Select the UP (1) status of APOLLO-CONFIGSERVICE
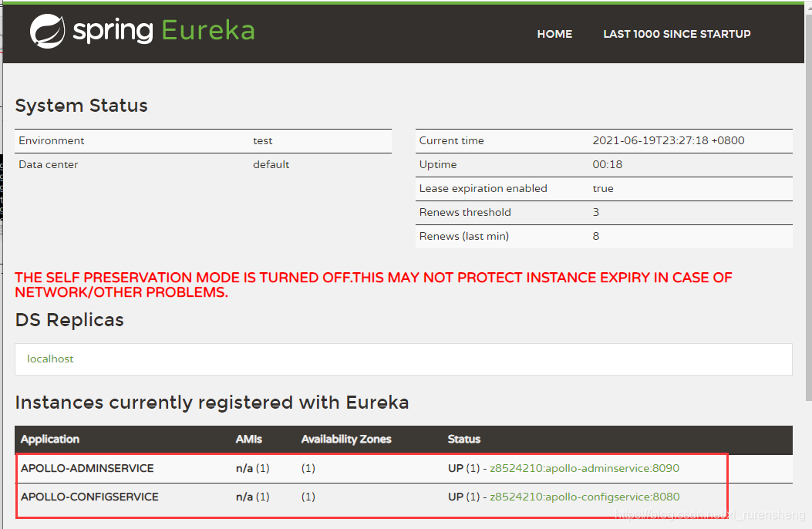The width and height of the screenshot is (812, 529). [x=464, y=497]
